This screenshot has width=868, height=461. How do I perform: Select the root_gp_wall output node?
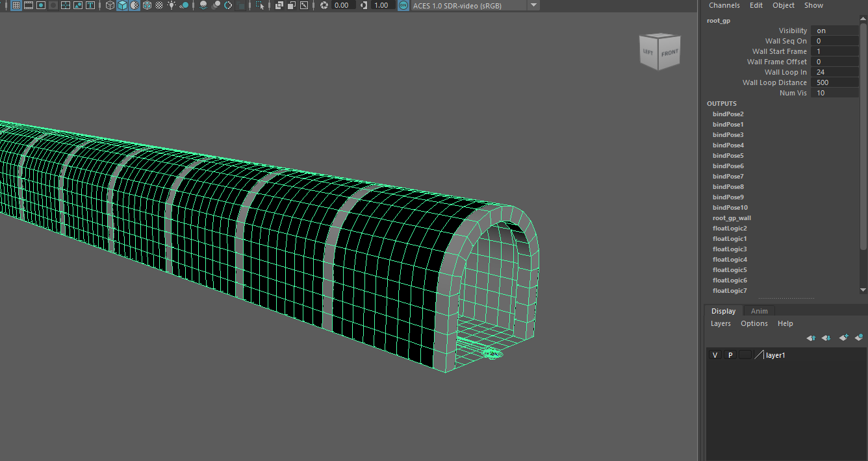click(732, 218)
